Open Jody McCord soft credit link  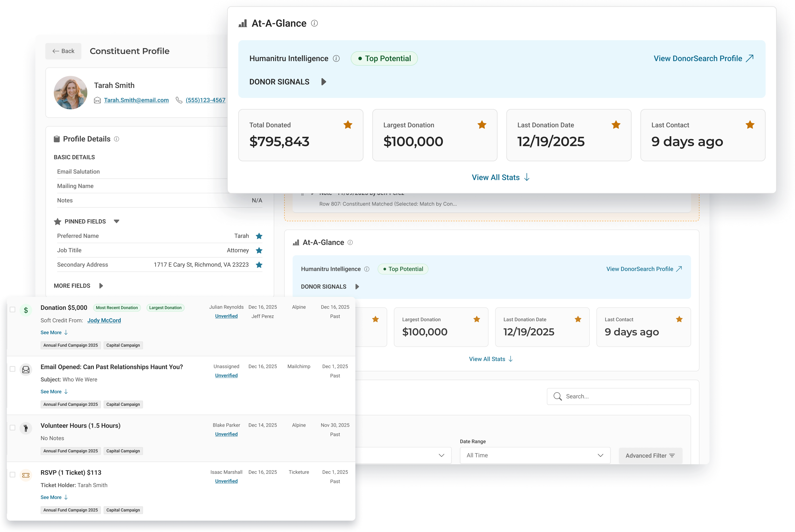(x=104, y=320)
